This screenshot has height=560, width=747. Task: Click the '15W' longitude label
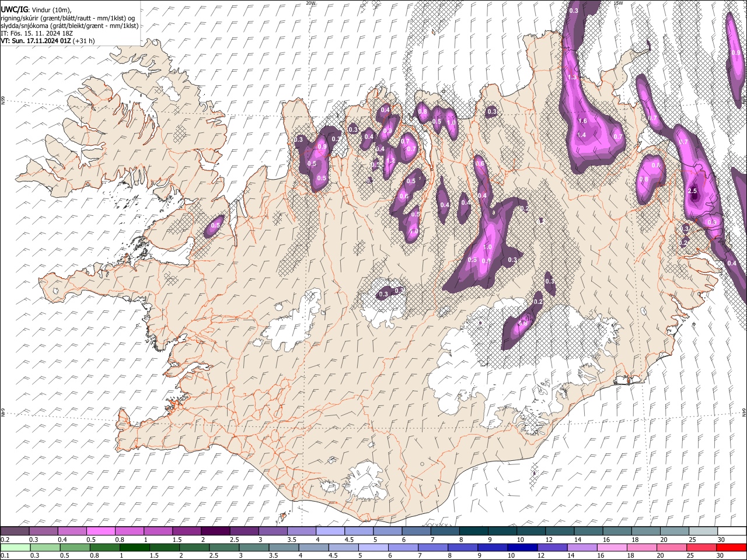[x=618, y=3]
